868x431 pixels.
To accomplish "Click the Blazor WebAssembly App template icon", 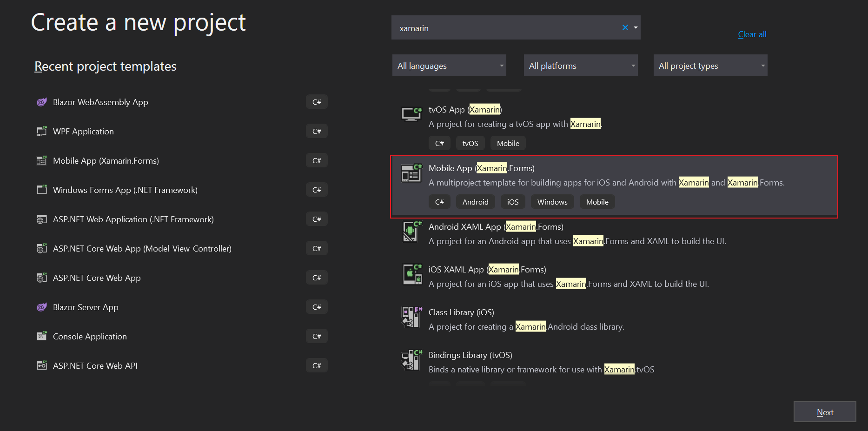I will pos(41,102).
